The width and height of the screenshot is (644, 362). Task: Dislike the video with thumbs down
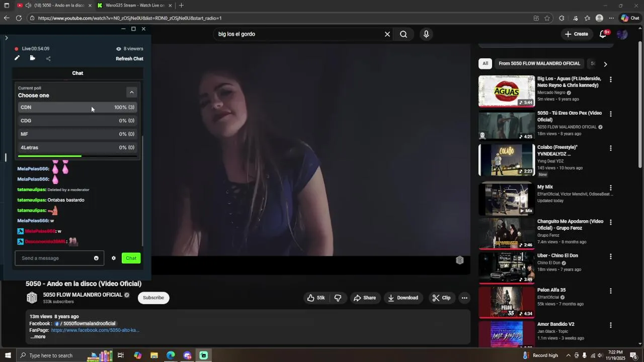(x=338, y=298)
